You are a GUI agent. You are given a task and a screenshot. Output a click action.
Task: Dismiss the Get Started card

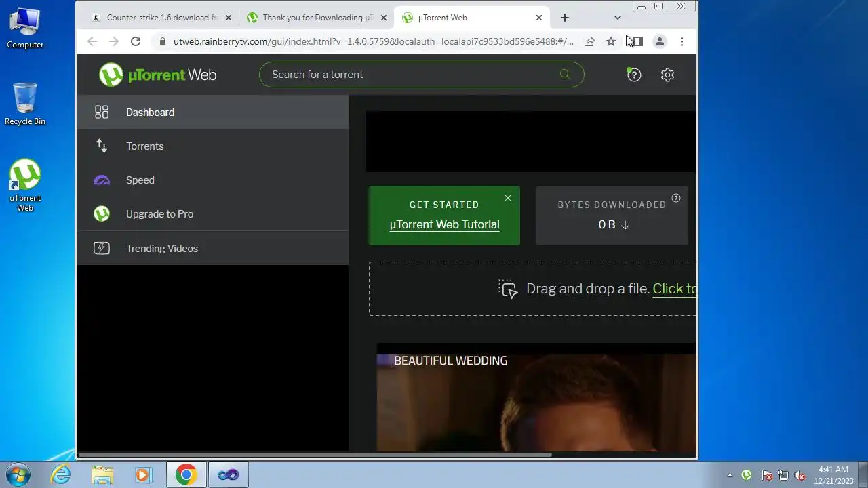coord(508,198)
